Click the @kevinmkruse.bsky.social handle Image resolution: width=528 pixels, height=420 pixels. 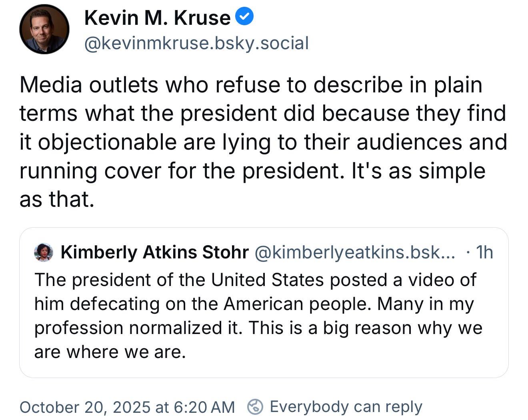196,43
